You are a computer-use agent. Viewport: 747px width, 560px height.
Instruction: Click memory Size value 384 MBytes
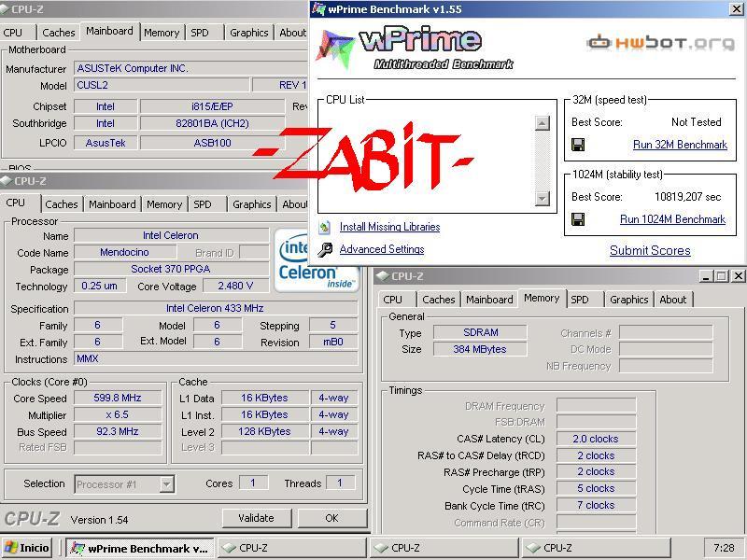(x=480, y=349)
